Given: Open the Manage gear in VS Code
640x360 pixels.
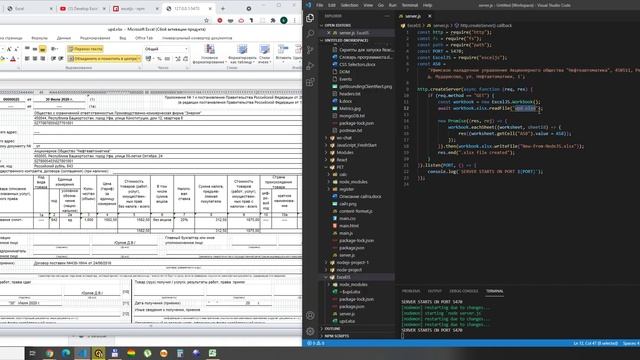Looking at the screenshot, I should [x=310, y=331].
